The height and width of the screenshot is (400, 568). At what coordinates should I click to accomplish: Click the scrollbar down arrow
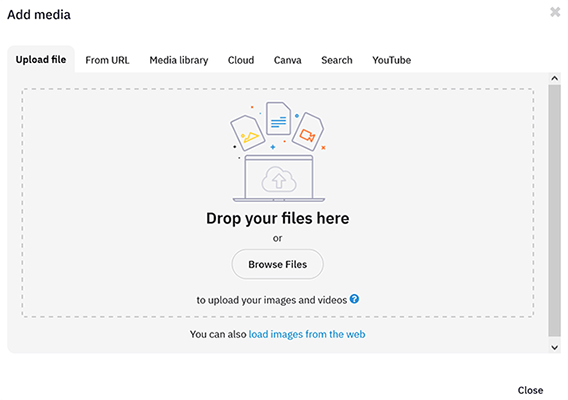pyautogui.click(x=554, y=347)
